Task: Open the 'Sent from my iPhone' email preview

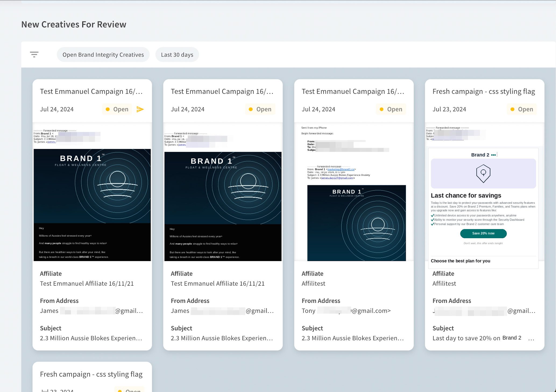Action: 354,192
